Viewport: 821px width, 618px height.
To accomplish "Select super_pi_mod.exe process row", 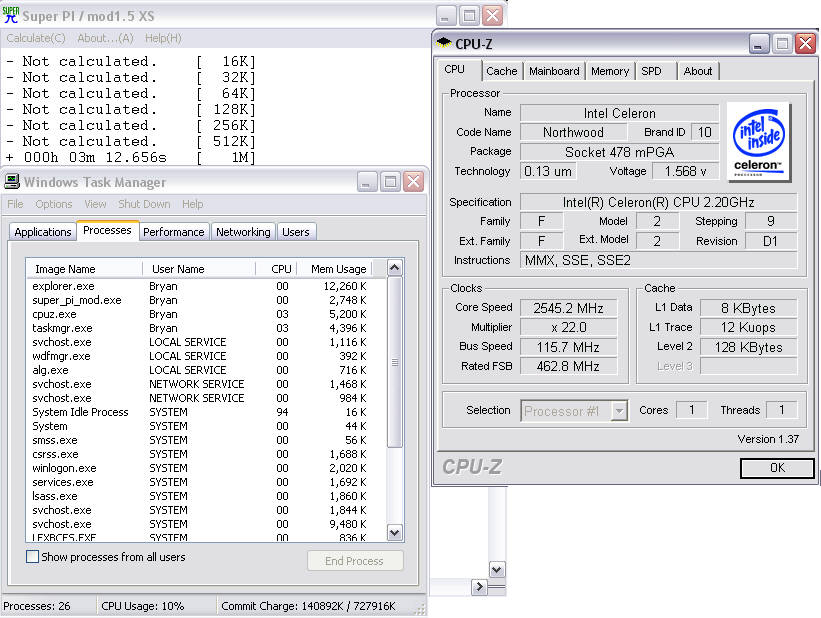I will [206, 300].
